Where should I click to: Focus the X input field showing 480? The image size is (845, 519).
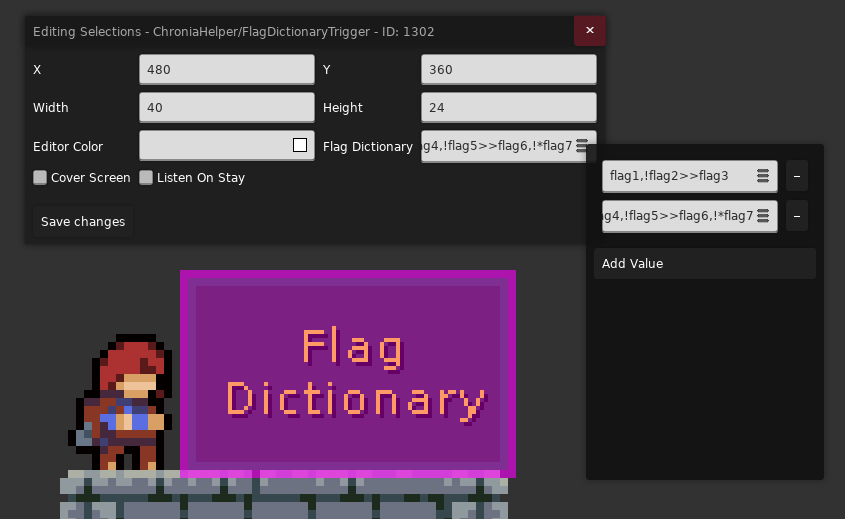pyautogui.click(x=227, y=70)
